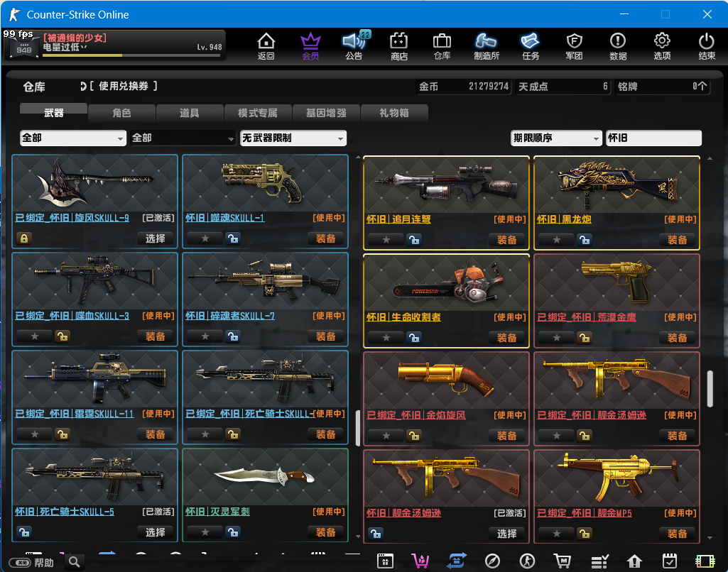Toggle favorite star on 噬魂SKULL-1
The width and height of the screenshot is (728, 572).
point(205,238)
